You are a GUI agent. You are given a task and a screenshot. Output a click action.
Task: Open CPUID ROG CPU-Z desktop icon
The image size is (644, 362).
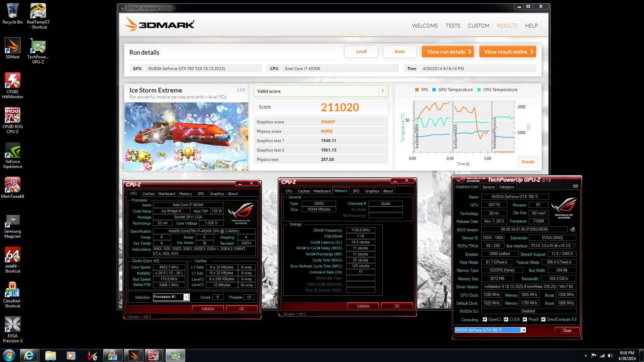pyautogui.click(x=12, y=120)
